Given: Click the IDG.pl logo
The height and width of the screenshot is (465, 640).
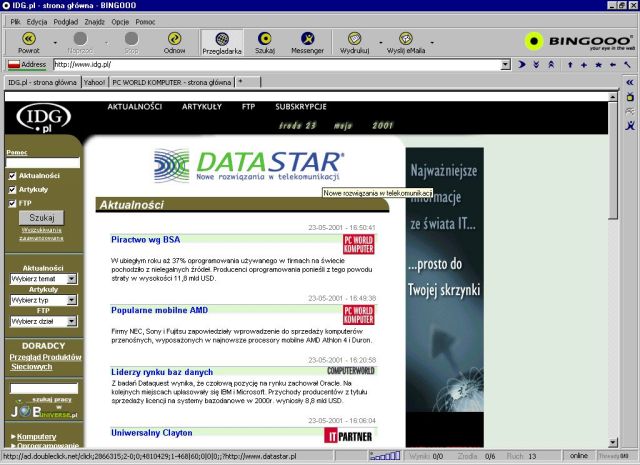Looking at the screenshot, I should click(x=44, y=118).
